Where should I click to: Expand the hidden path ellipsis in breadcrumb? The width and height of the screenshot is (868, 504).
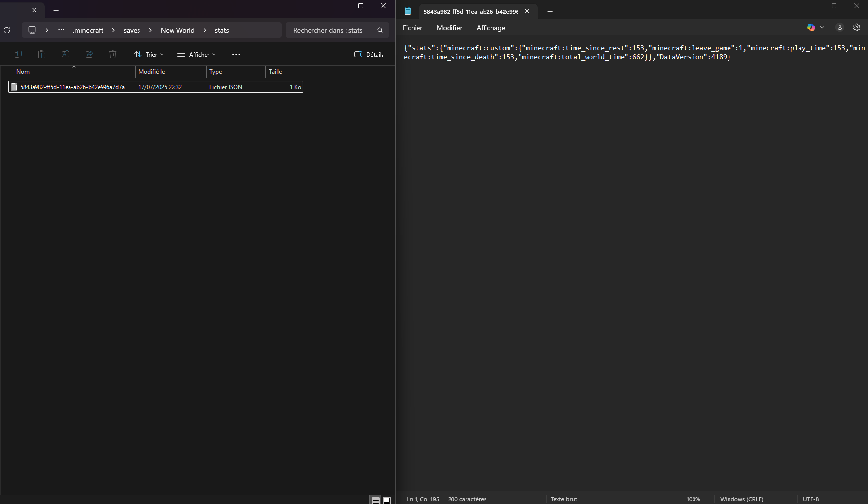61,30
